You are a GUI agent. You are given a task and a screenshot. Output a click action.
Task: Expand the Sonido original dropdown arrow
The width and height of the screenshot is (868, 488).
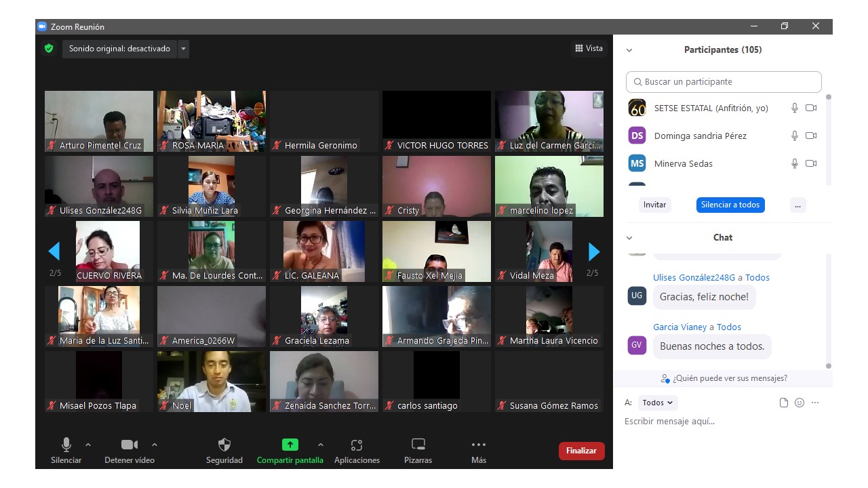183,49
